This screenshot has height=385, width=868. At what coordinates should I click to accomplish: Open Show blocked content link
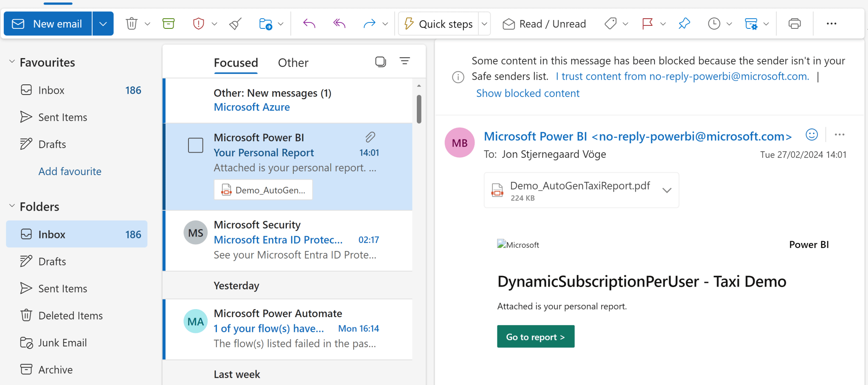click(x=528, y=93)
